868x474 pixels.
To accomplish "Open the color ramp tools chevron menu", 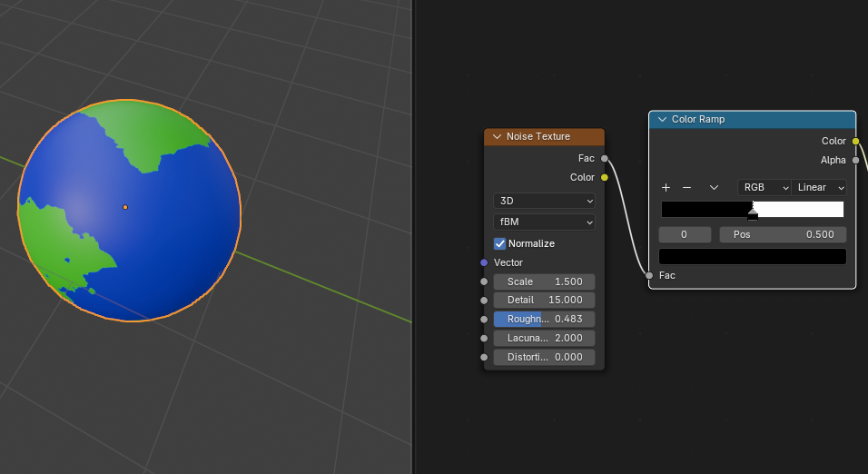I will [x=714, y=187].
